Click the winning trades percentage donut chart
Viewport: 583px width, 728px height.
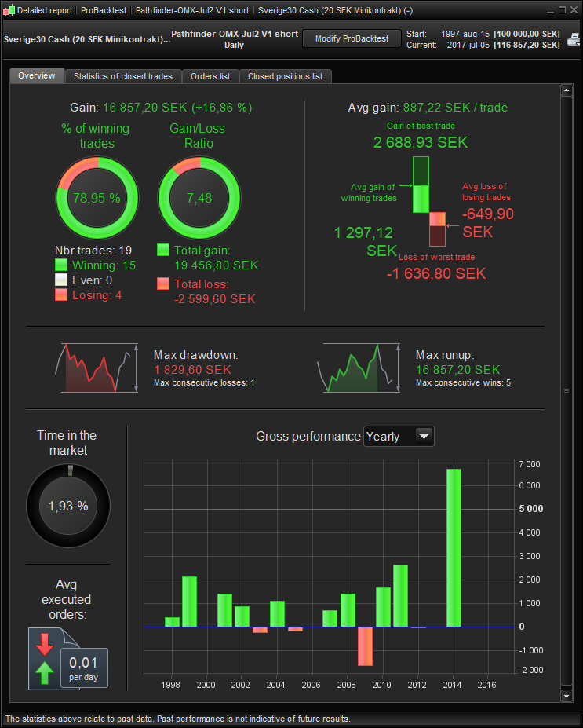pos(97,198)
